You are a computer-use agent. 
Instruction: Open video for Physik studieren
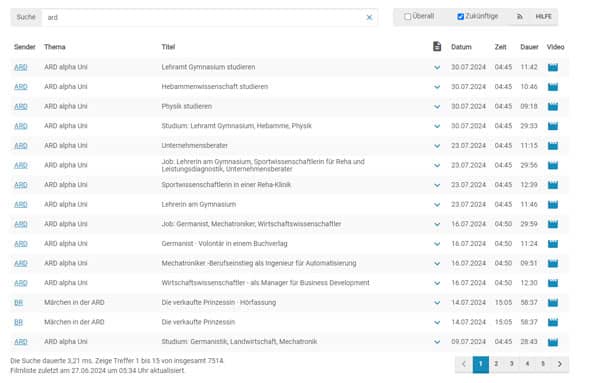point(553,106)
